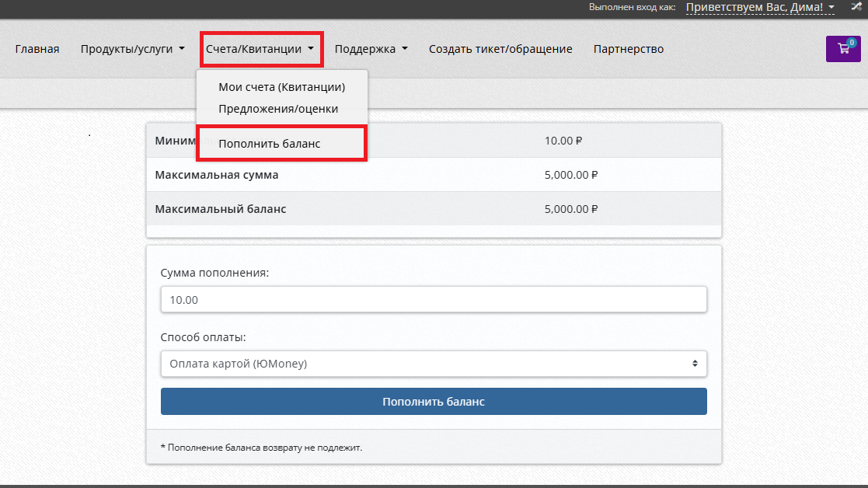Viewport: 868px width, 488px height.
Task: Go to the Главная page
Action: pos(37,49)
